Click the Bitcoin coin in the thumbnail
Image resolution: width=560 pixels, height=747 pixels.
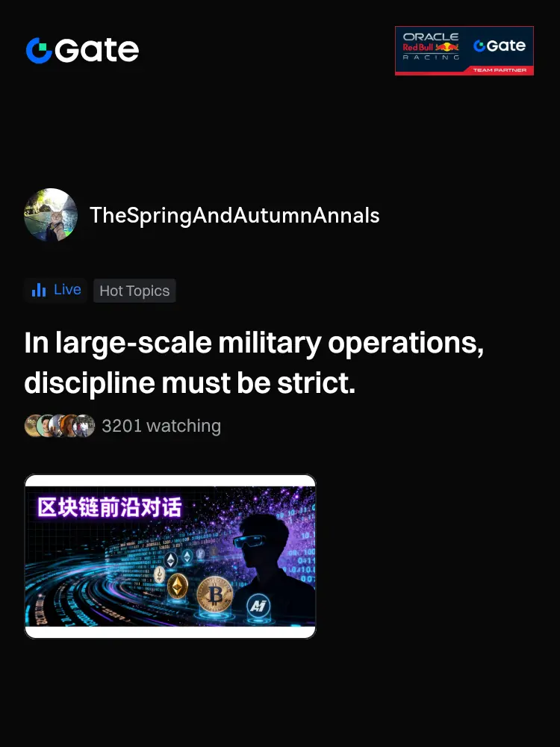click(x=215, y=594)
